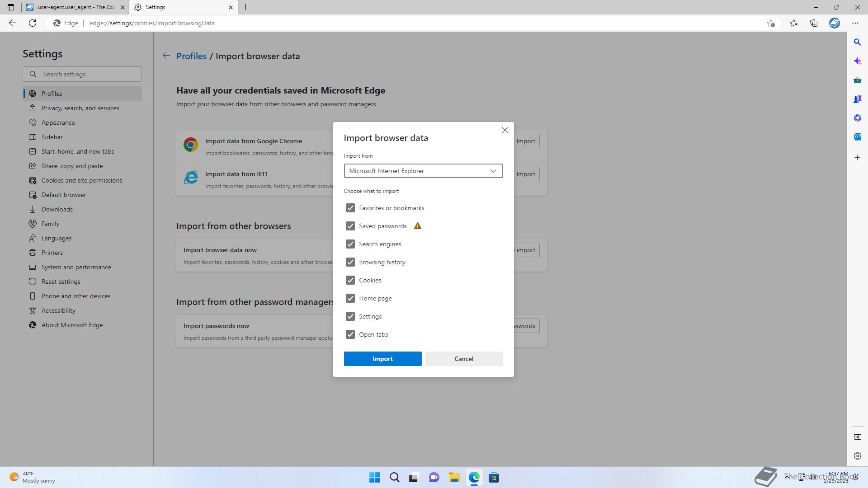Toggle the Search engines checkbox

(350, 244)
